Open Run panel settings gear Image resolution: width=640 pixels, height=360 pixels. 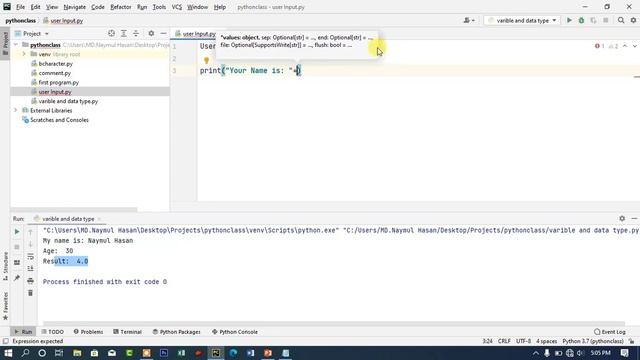[622, 218]
